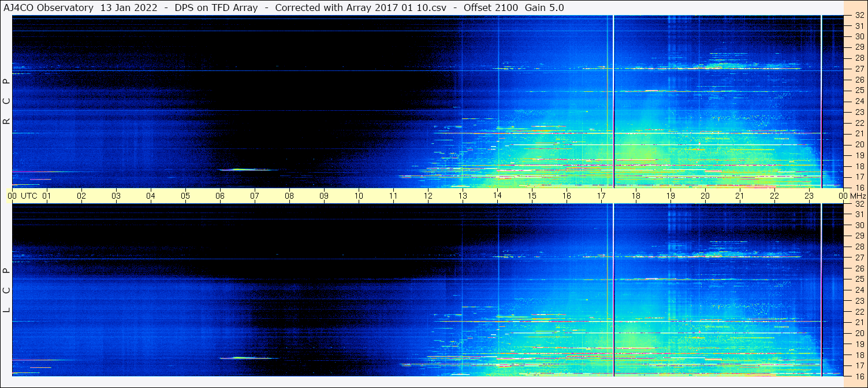The image size is (868, 388).
Task: Select hour 01 on the UTC time axis
Action: coord(47,196)
